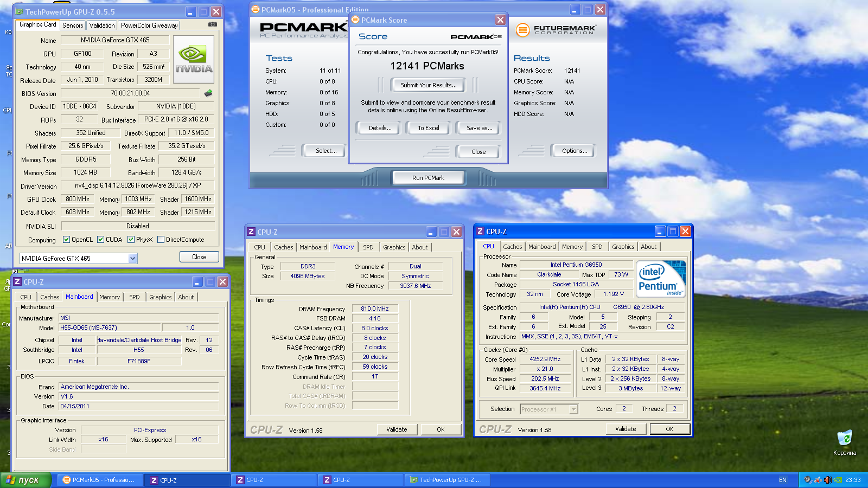Click the Intel Pentium G6950 name field
The height and width of the screenshot is (488, 868).
coord(576,265)
